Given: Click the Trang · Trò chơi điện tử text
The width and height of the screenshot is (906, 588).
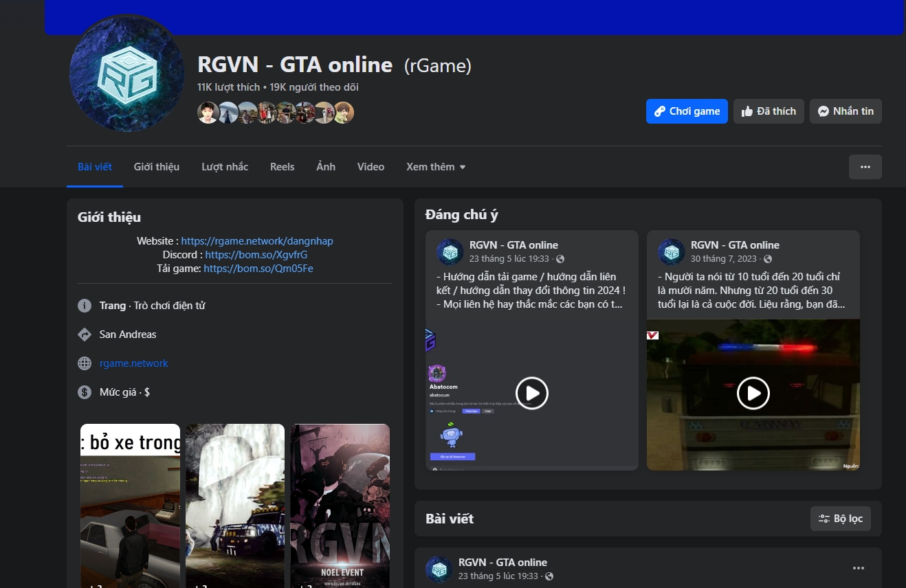Looking at the screenshot, I should 153,306.
